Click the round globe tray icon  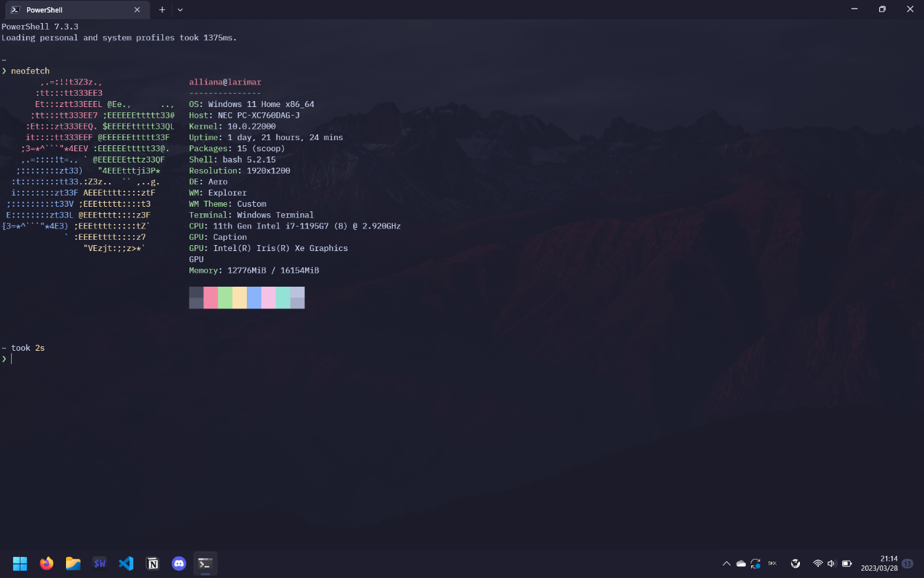click(x=795, y=563)
